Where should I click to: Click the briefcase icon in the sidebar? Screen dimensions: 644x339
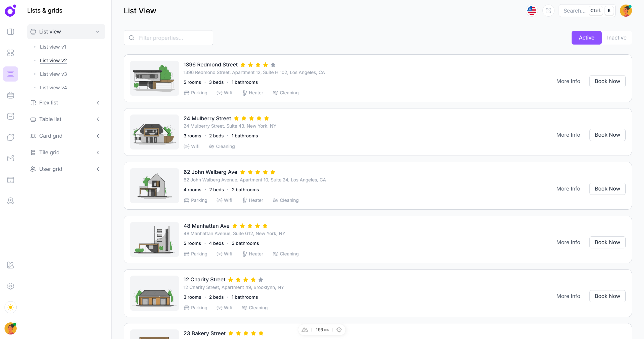point(10,95)
